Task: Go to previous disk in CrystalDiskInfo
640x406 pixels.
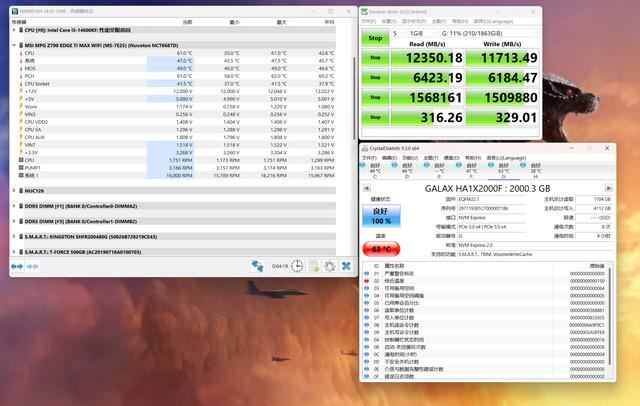Action: click(x=367, y=188)
